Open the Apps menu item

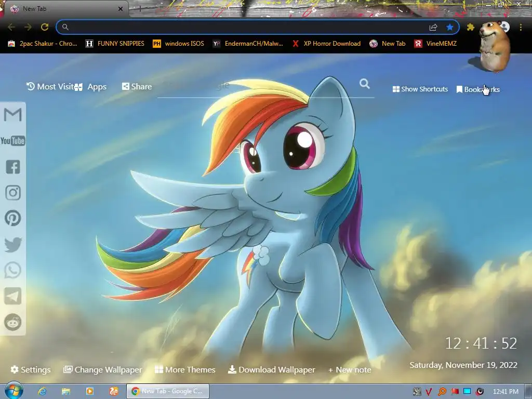pyautogui.click(x=90, y=87)
